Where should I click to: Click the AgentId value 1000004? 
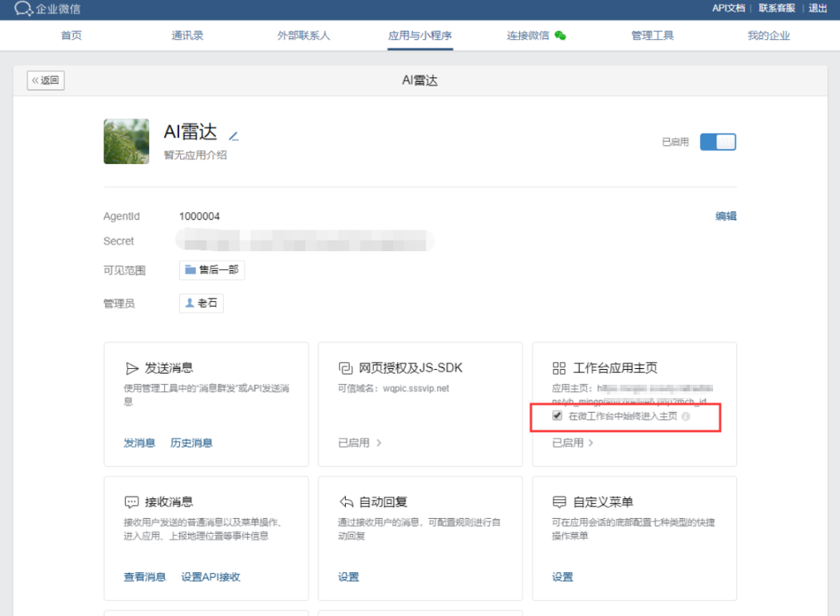point(199,216)
